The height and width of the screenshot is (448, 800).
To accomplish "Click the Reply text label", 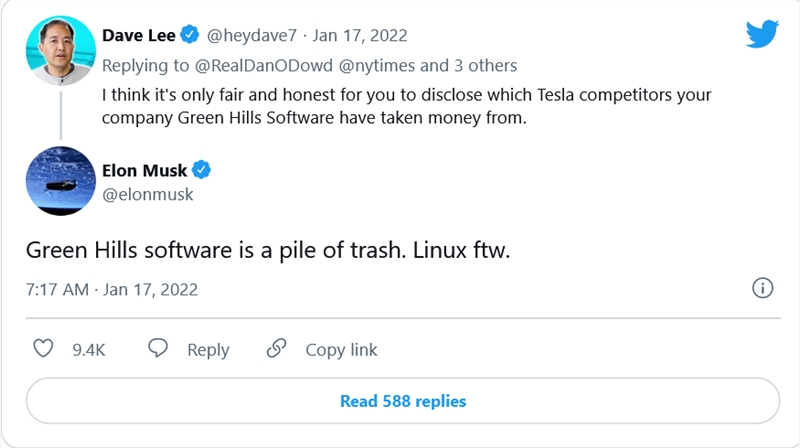I will 208,350.
